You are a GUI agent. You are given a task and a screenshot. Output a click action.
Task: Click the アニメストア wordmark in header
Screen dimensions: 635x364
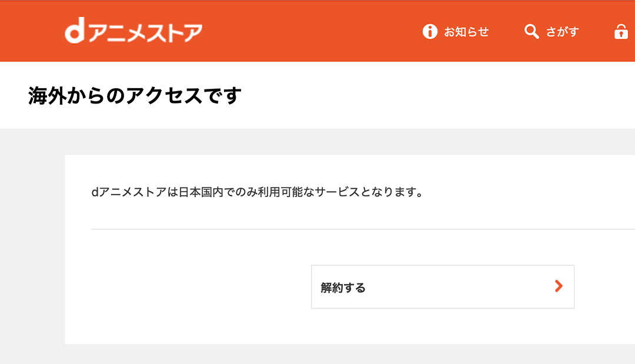pyautogui.click(x=145, y=32)
